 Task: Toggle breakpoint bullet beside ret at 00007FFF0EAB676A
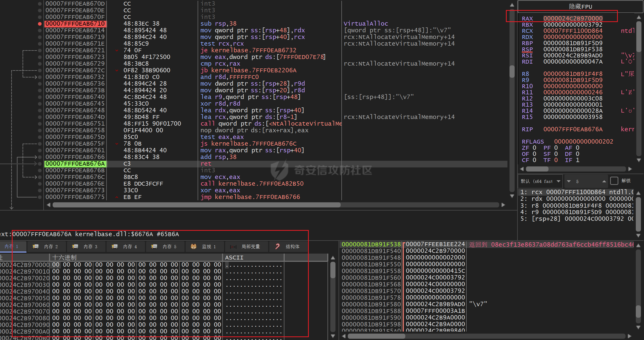40,164
